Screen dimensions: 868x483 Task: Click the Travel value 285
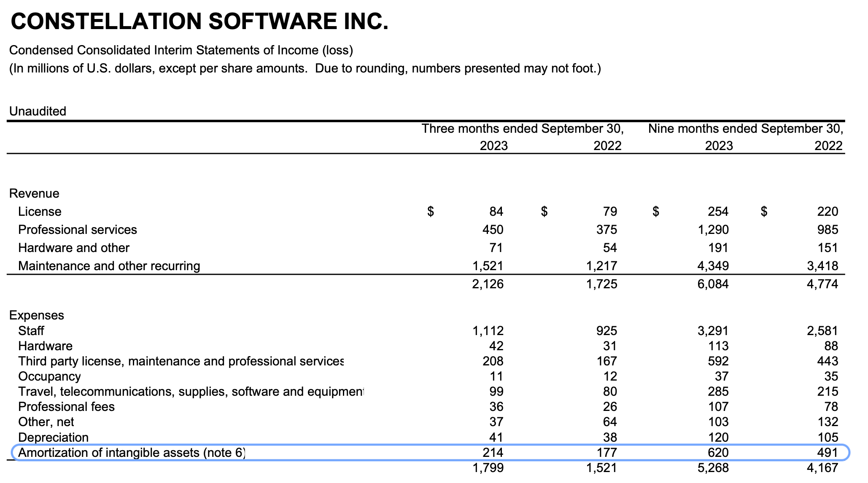718,392
